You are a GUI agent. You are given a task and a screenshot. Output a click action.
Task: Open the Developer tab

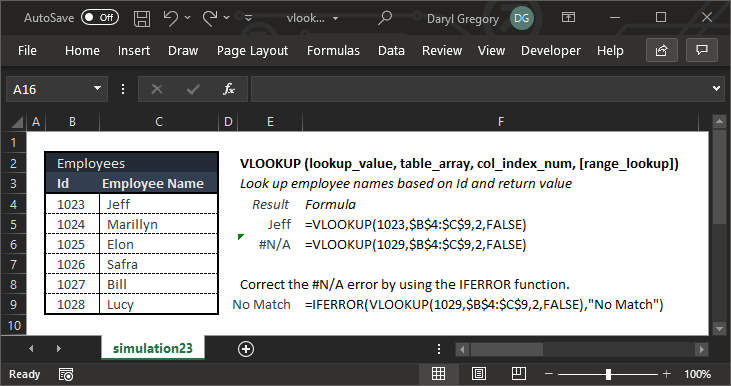point(551,50)
